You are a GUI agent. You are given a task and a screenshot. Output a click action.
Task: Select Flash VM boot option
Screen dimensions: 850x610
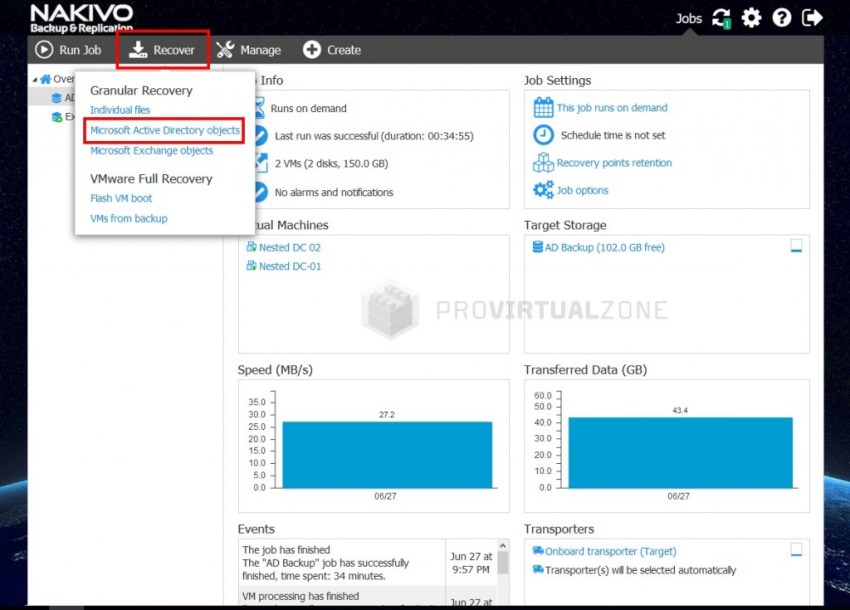pos(121,198)
